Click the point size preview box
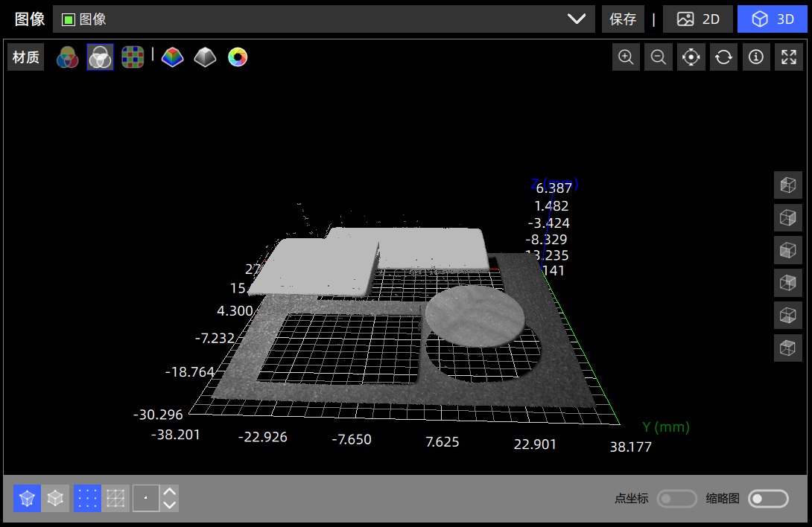 146,499
